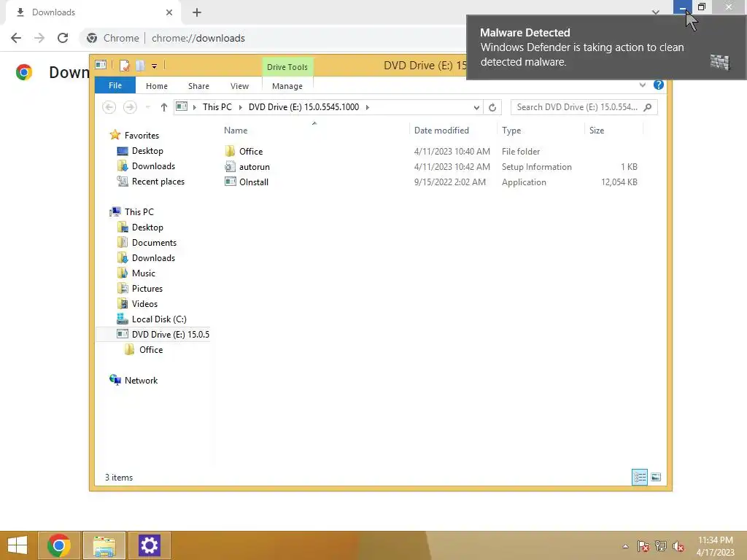Select DVD Drive (E:) breadcrumb segment
The width and height of the screenshot is (747, 560).
303,107
